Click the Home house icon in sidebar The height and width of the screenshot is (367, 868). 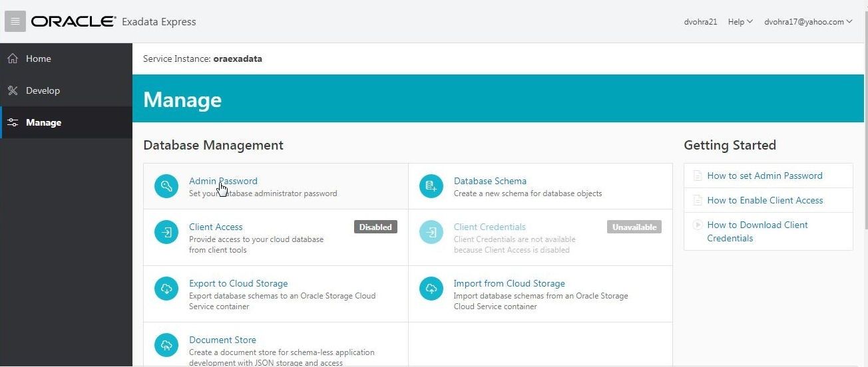(13, 59)
